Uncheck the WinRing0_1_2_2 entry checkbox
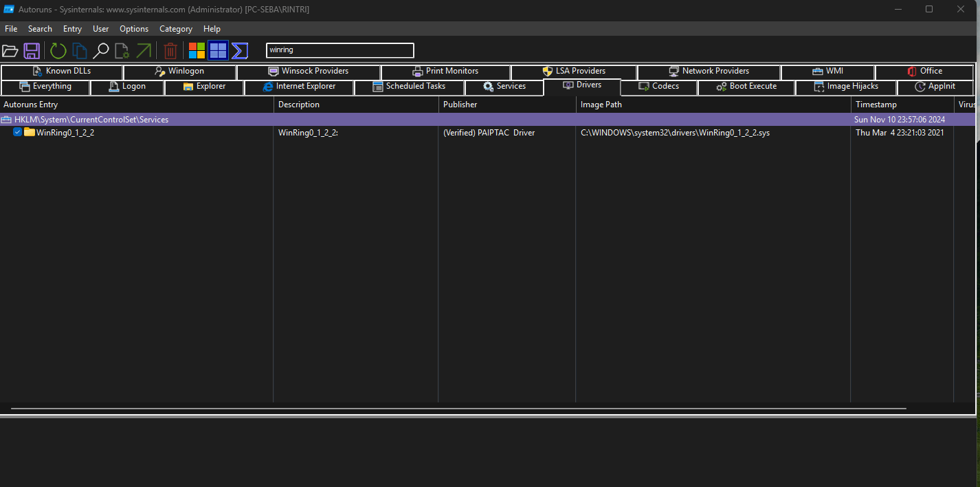980x487 pixels. point(18,132)
